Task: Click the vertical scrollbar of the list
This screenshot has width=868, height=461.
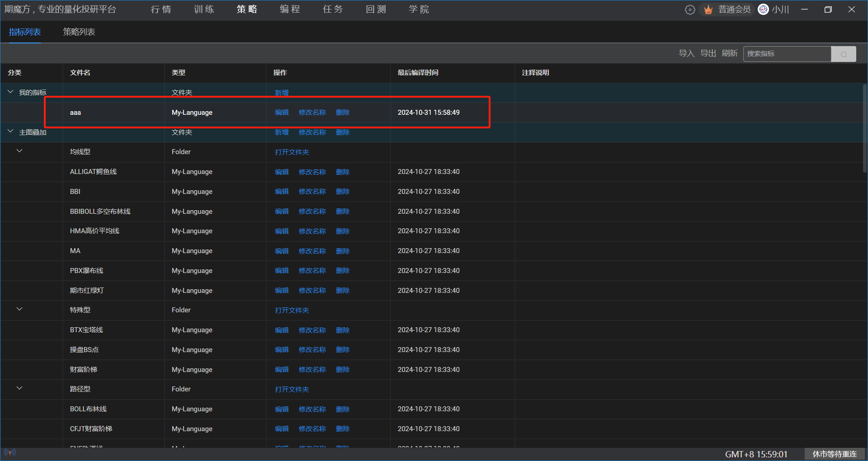Action: coord(865,128)
